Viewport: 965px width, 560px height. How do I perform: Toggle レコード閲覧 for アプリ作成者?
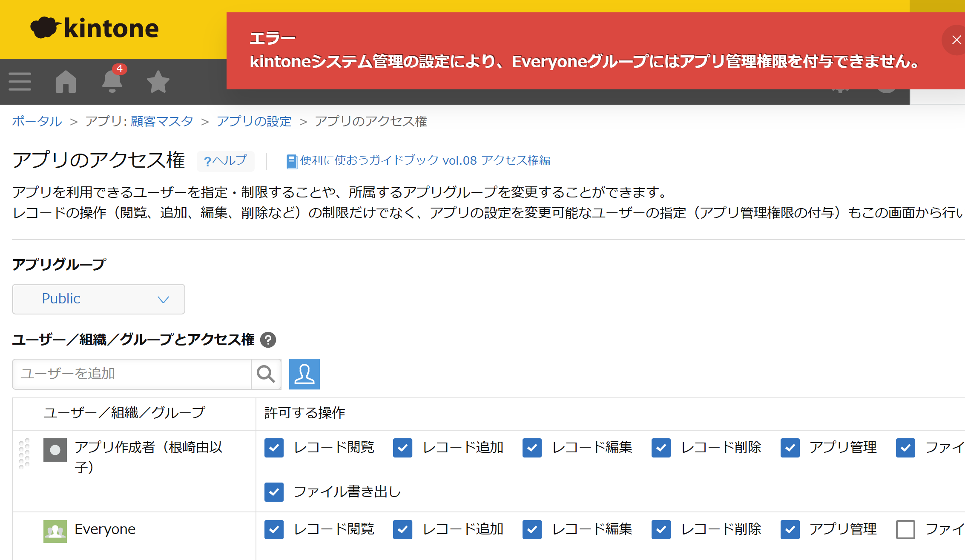click(274, 448)
